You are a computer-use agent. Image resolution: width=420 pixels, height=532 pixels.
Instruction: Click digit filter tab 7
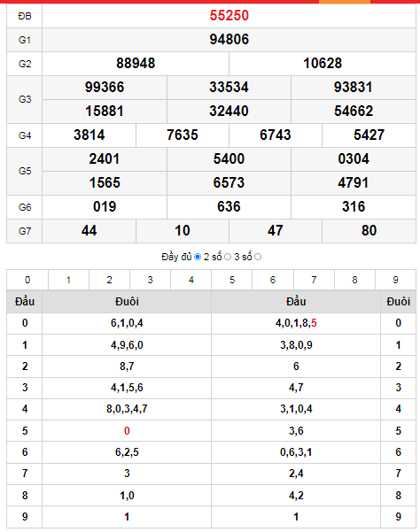(x=314, y=280)
